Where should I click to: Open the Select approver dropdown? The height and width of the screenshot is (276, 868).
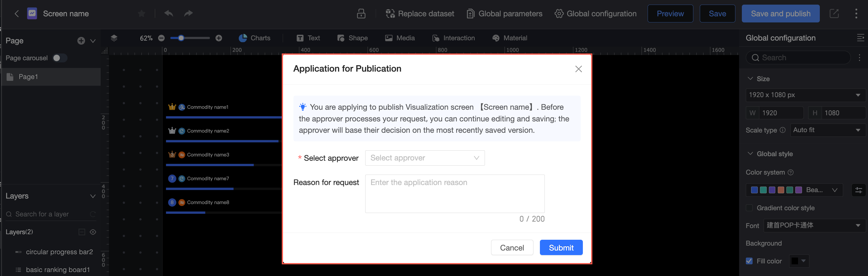click(x=424, y=158)
